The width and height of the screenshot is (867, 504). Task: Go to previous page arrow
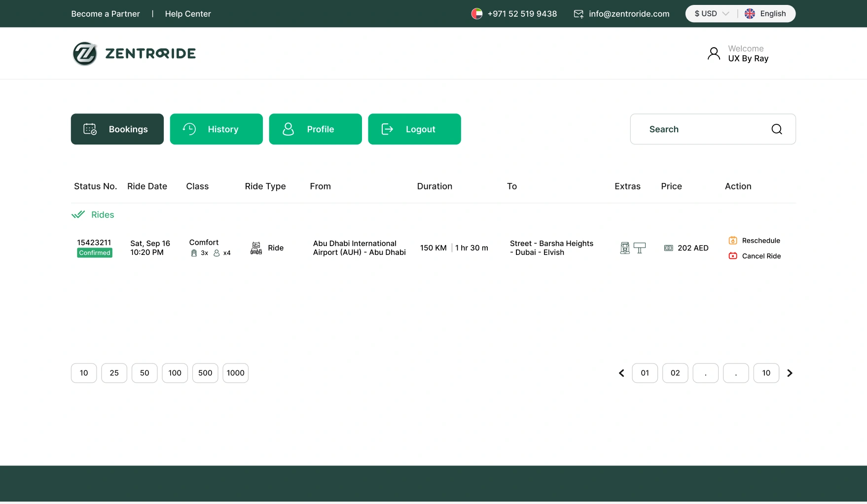point(621,373)
